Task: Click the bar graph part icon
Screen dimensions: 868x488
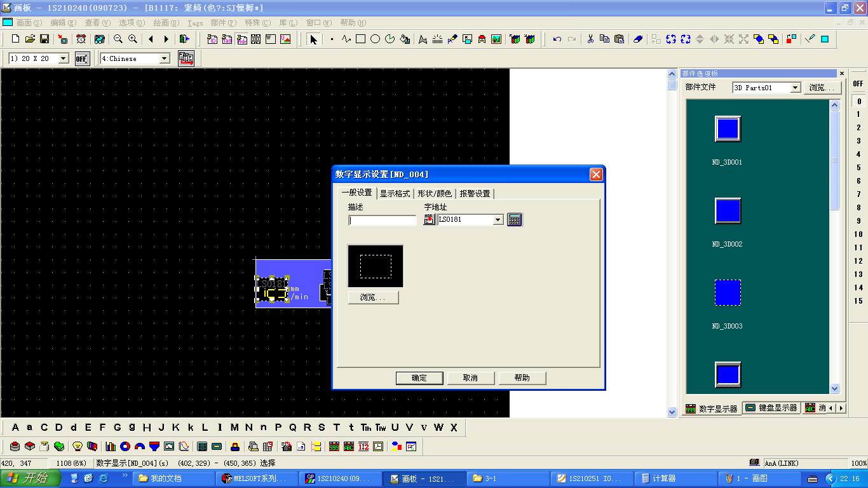Action: coord(111,447)
